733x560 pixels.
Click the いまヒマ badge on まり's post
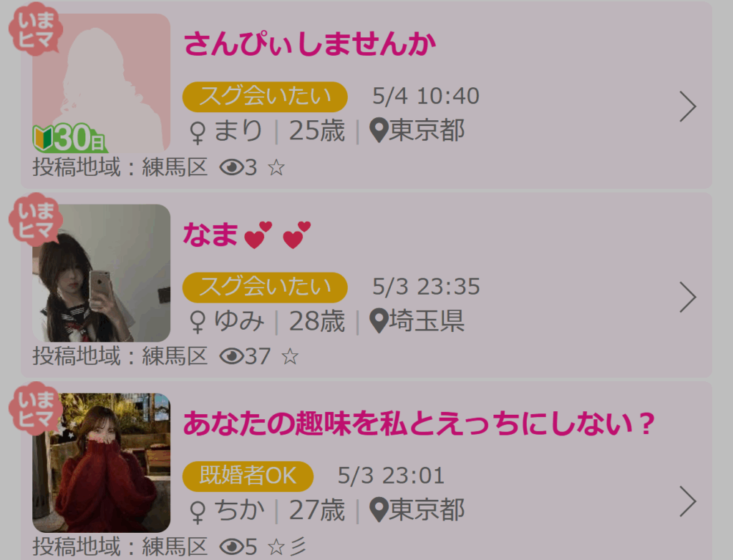click(36, 29)
